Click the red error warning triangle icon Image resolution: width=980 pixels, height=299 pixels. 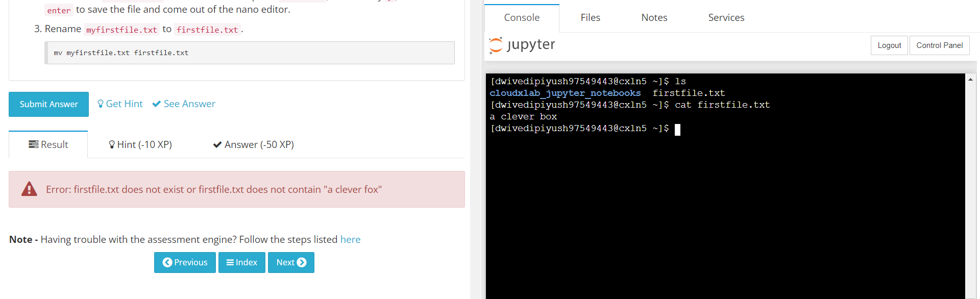pyautogui.click(x=29, y=189)
